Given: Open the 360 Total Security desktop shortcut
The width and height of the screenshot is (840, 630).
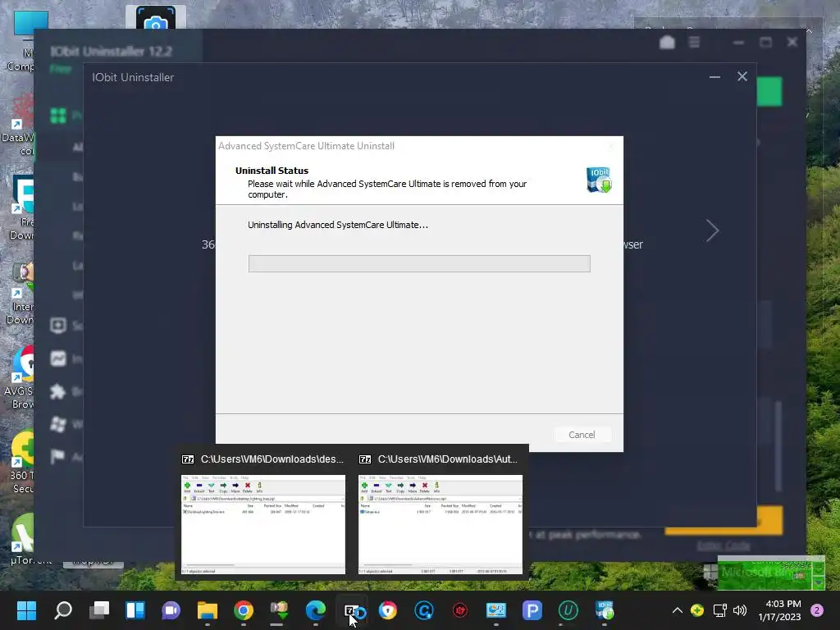Looking at the screenshot, I should click(22, 463).
